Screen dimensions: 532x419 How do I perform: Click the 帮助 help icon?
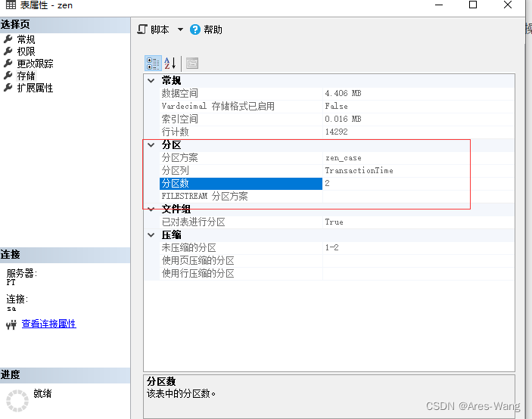195,29
